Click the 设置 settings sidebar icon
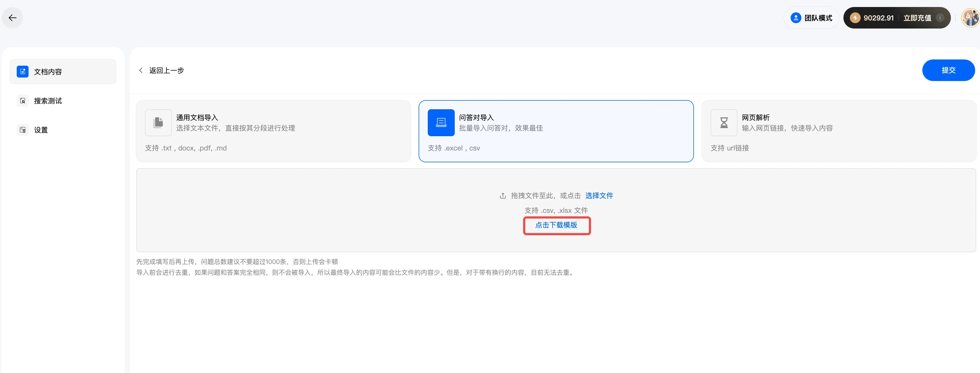The width and height of the screenshot is (980, 373). 22,130
